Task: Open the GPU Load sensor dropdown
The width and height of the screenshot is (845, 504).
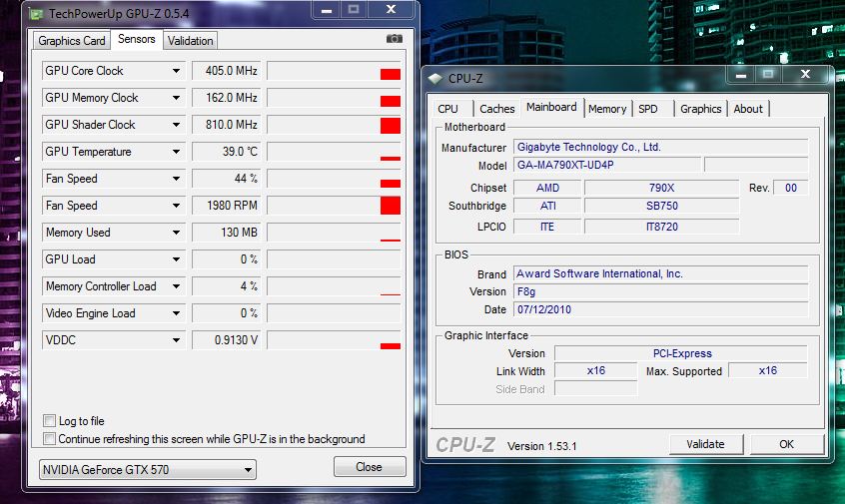Action: click(x=176, y=259)
